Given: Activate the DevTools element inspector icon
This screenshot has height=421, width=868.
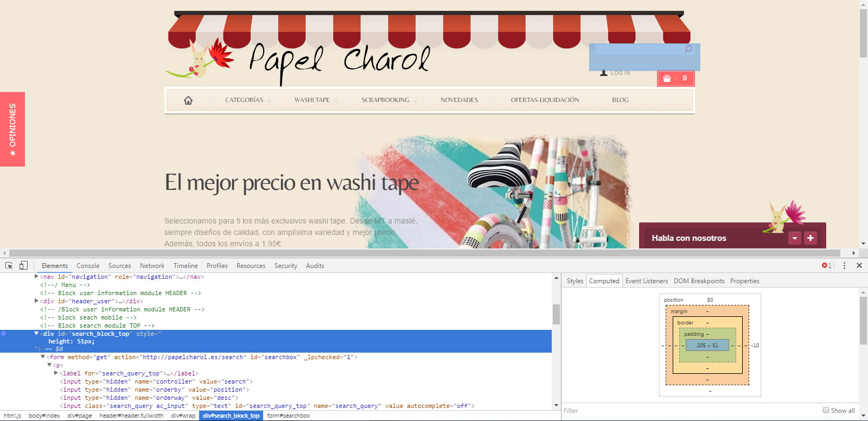Looking at the screenshot, I should [9, 266].
